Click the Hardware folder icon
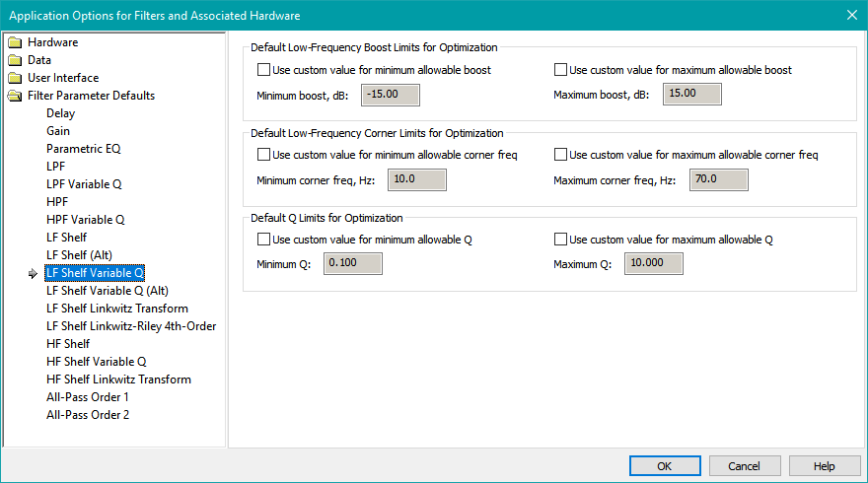 click(15, 42)
